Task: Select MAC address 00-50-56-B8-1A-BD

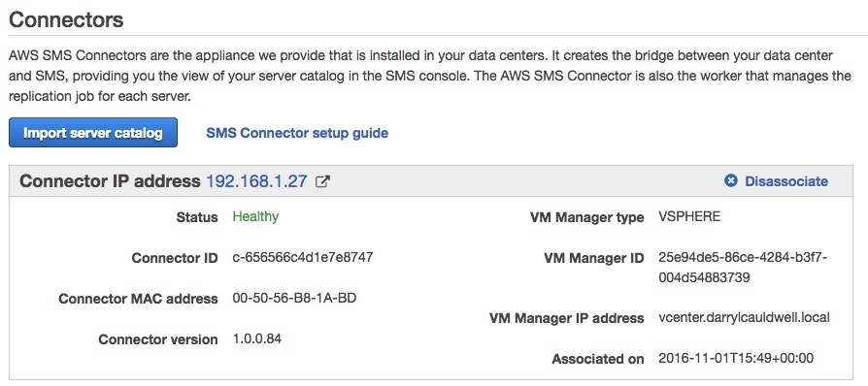Action: (294, 299)
